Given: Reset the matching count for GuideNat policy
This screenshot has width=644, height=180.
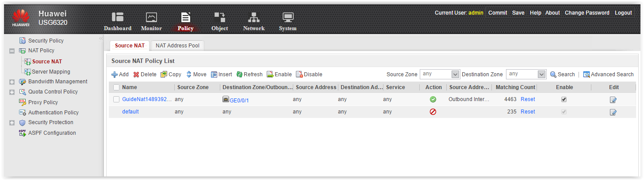Looking at the screenshot, I should click(528, 99).
